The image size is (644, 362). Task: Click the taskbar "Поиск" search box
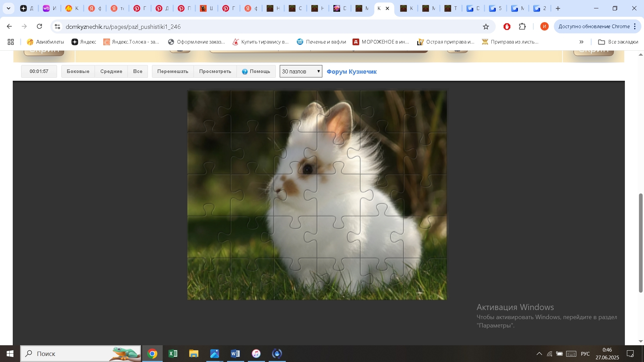80,354
